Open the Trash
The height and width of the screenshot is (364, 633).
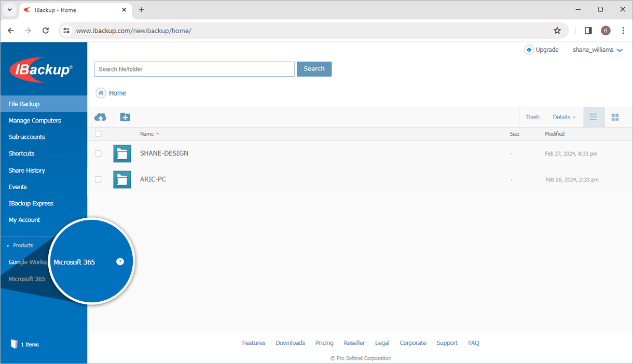533,117
